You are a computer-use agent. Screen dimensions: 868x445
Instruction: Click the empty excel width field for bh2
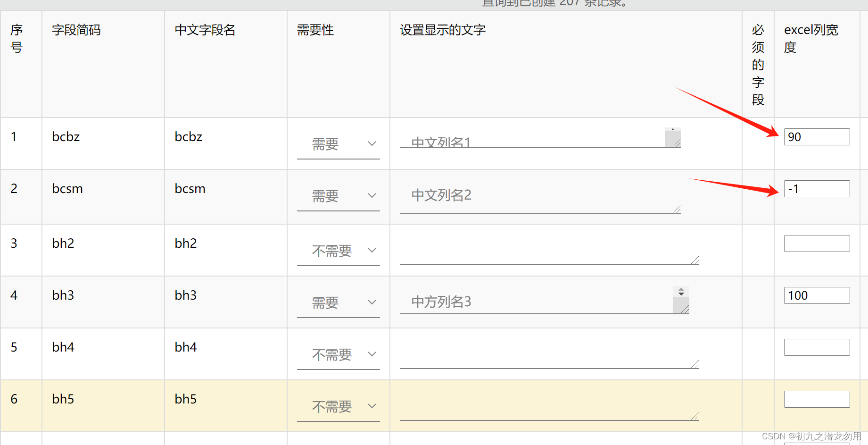817,243
